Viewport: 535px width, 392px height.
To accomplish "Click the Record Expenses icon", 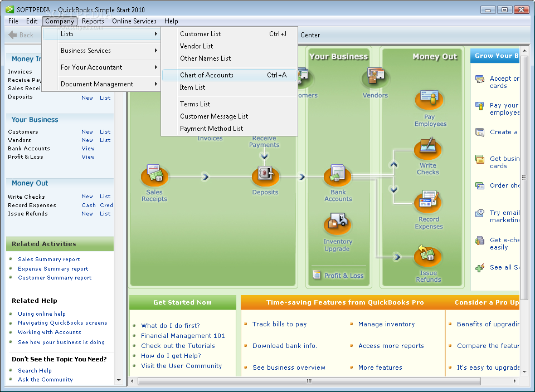I will click(x=427, y=202).
